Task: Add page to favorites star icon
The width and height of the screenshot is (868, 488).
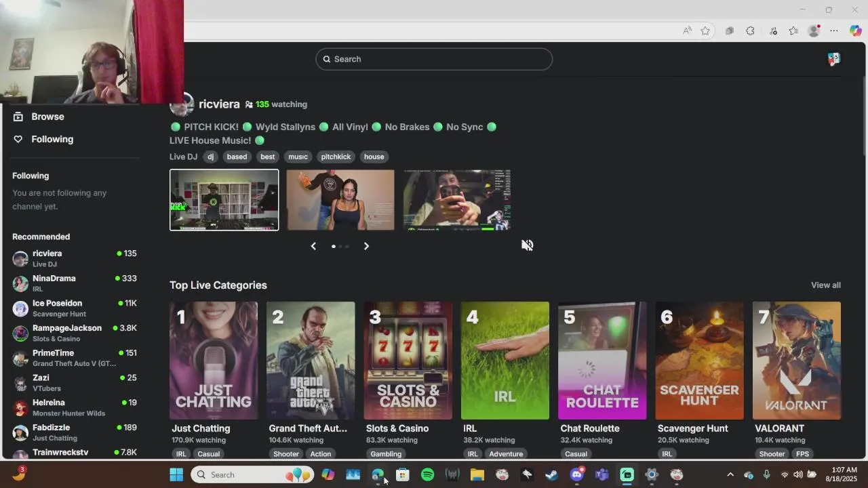Action: click(x=705, y=30)
